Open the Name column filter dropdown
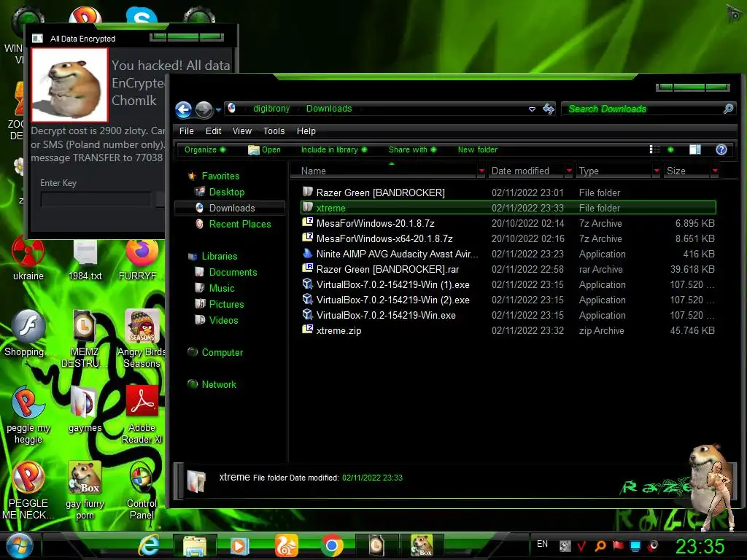Viewport: 747px width, 560px height. click(481, 171)
